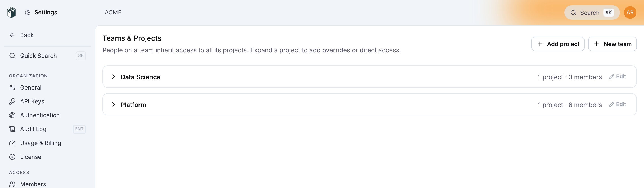Click the Add project button
The height and width of the screenshot is (188, 644).
point(558,44)
